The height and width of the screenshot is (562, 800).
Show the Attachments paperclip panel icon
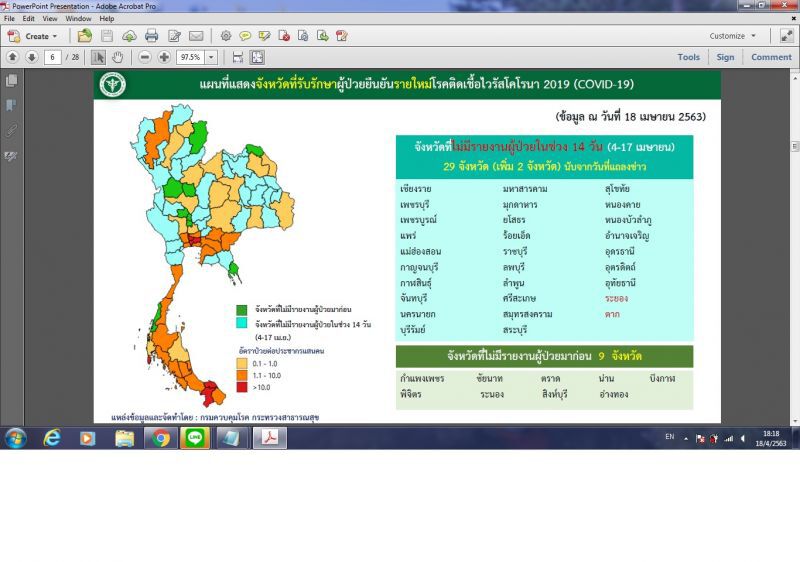(x=11, y=131)
